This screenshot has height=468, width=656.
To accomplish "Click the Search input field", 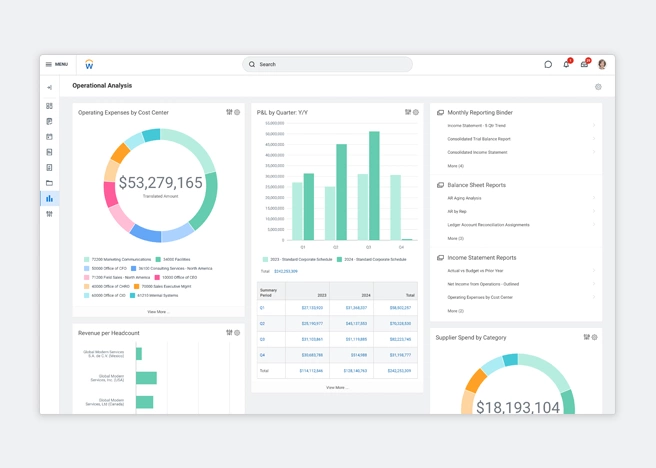I will [x=328, y=64].
